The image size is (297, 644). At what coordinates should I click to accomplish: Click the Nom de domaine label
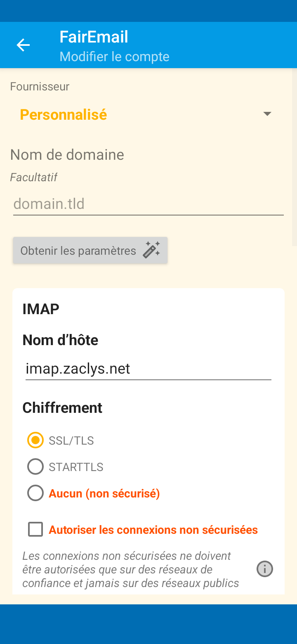(x=67, y=155)
